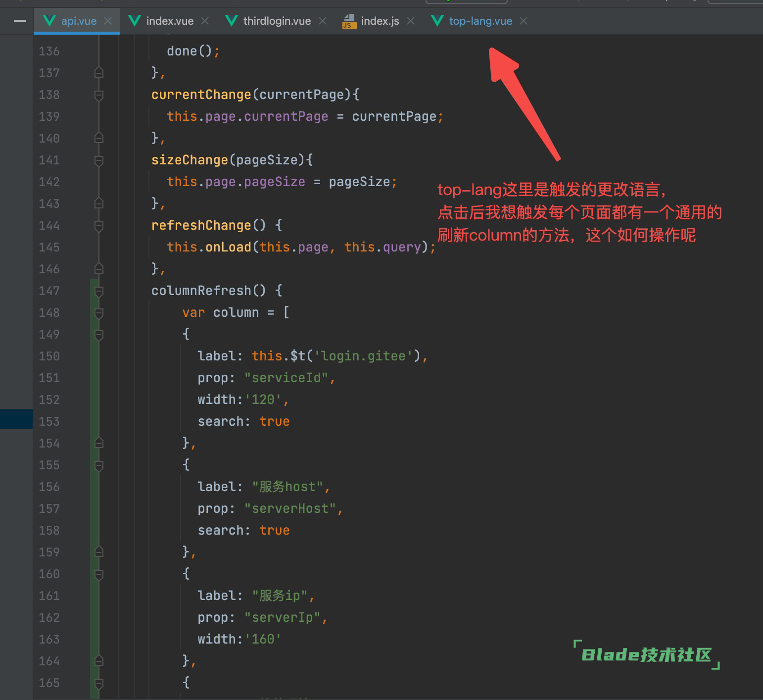Collapse sizeChange method at line 141
Screen dimensions: 763x700
point(99,160)
